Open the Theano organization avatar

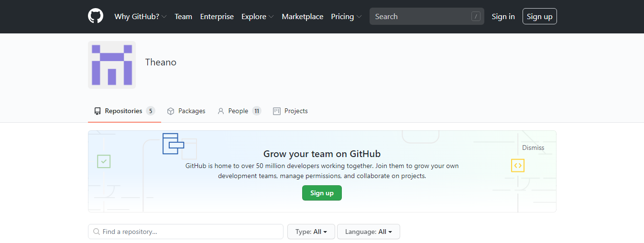(112, 65)
